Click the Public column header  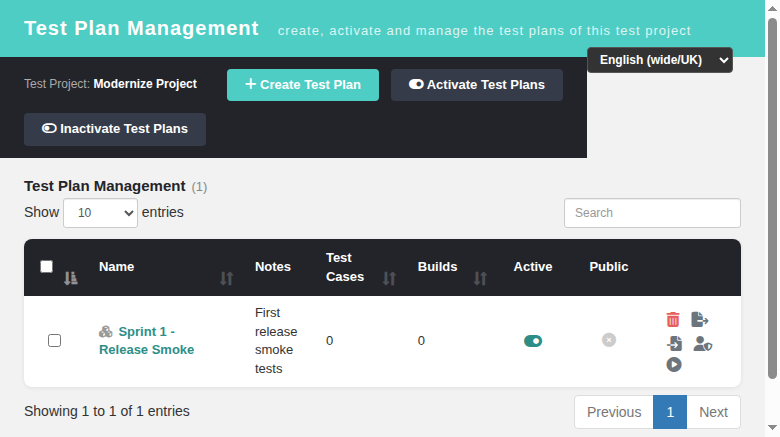608,267
